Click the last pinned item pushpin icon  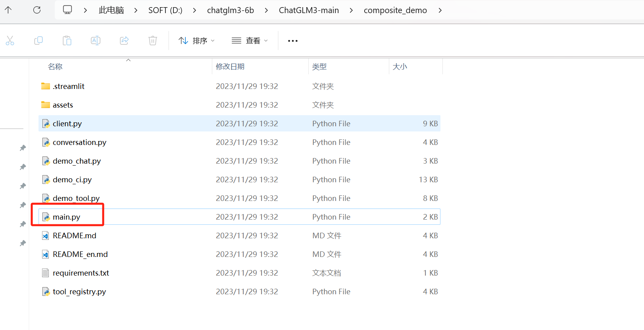pos(23,243)
